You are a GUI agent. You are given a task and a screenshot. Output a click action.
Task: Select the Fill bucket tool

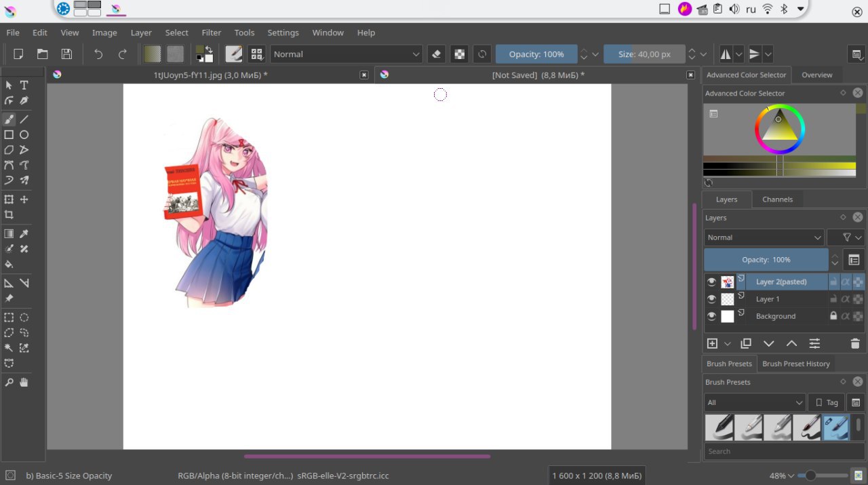click(9, 264)
